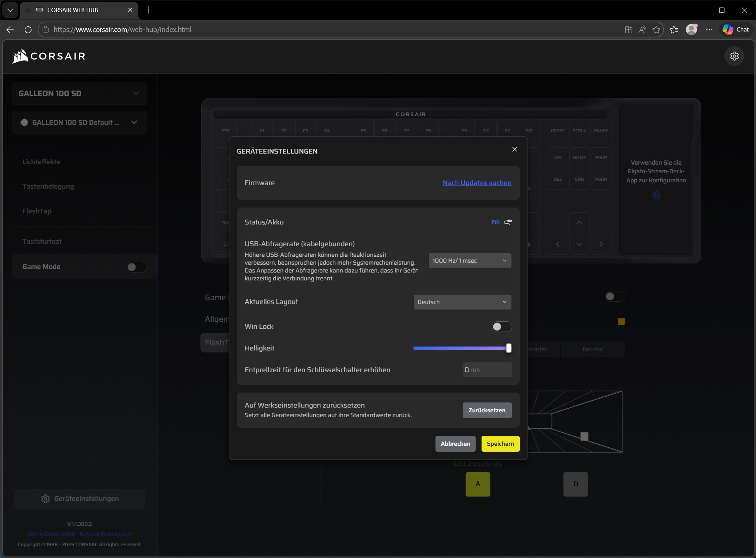Click the USB cable connection icon
The height and width of the screenshot is (558, 756).
coord(508,222)
